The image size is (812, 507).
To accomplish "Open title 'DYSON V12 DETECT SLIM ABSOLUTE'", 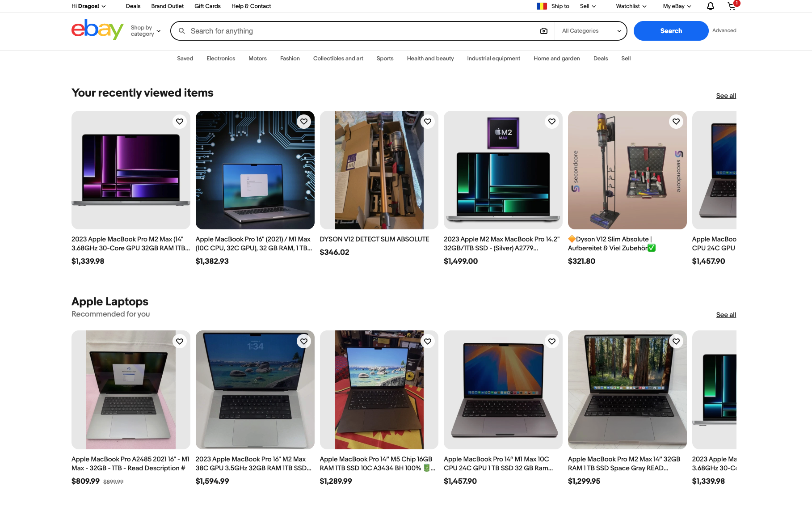I will (374, 239).
